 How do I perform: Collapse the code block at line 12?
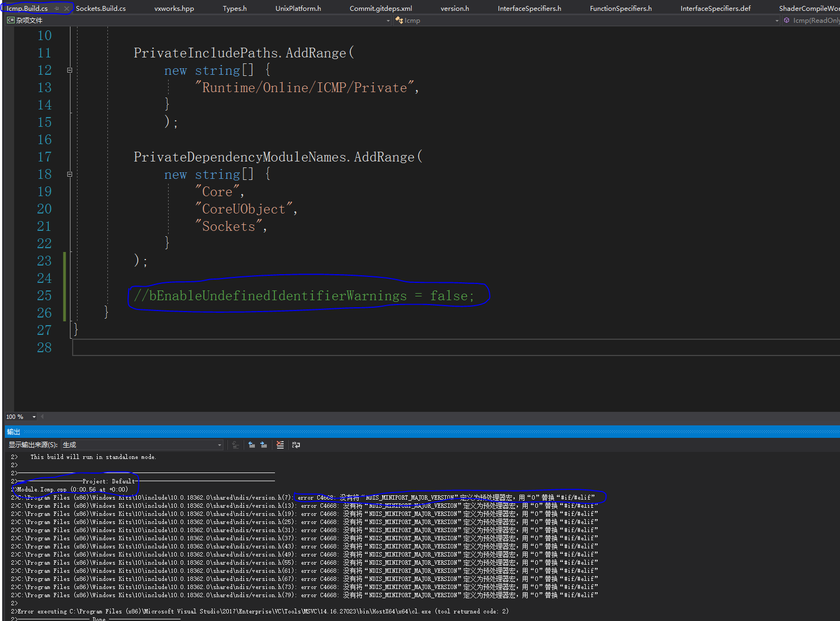69,70
